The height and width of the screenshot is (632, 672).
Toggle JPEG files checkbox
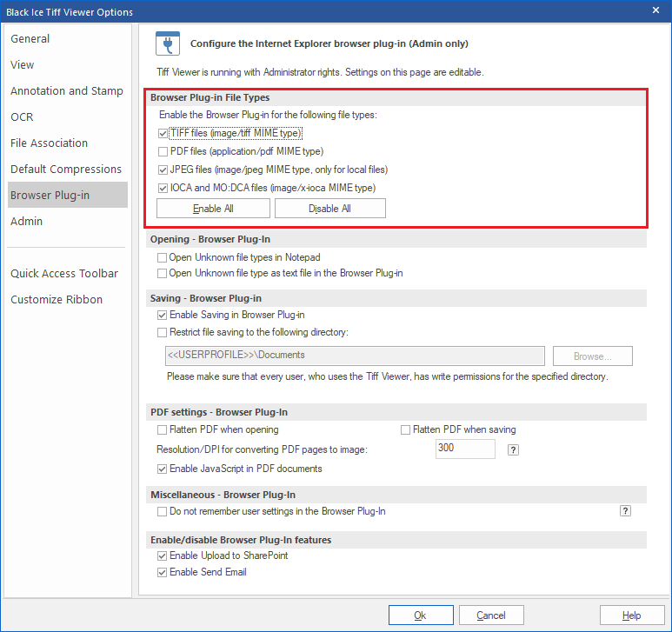163,170
